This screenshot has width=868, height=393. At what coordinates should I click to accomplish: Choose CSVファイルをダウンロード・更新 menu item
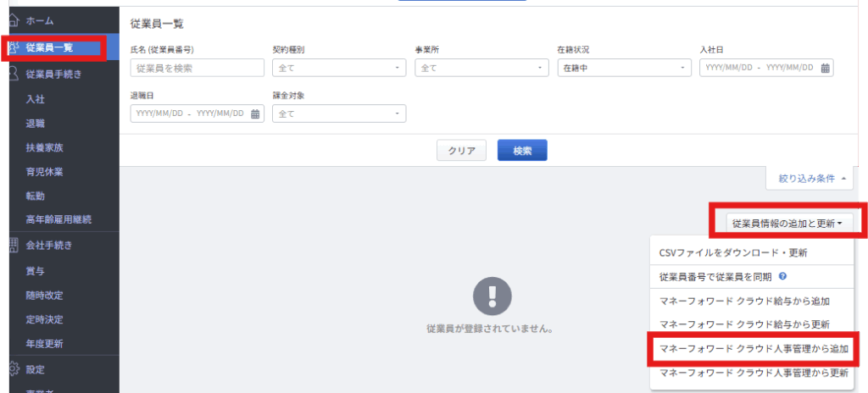click(733, 252)
